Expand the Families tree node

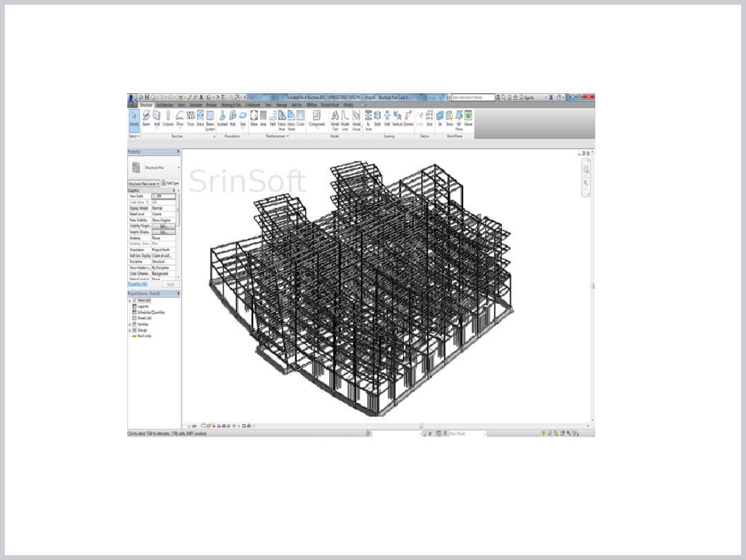[x=130, y=324]
